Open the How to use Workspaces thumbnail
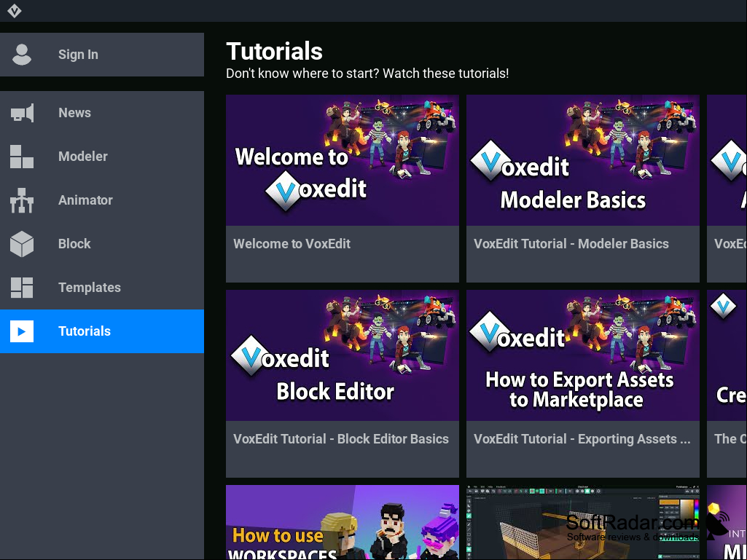Viewport: 747px width, 560px height. pyautogui.click(x=343, y=522)
